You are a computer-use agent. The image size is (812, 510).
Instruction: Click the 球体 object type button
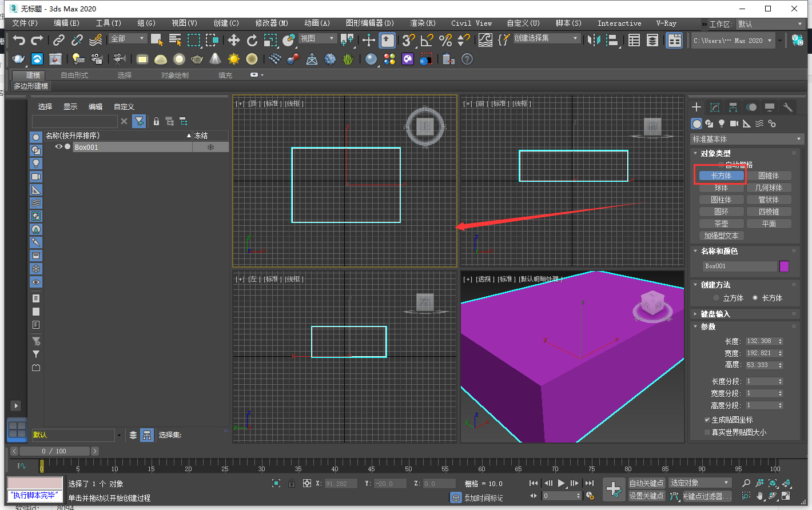point(721,188)
